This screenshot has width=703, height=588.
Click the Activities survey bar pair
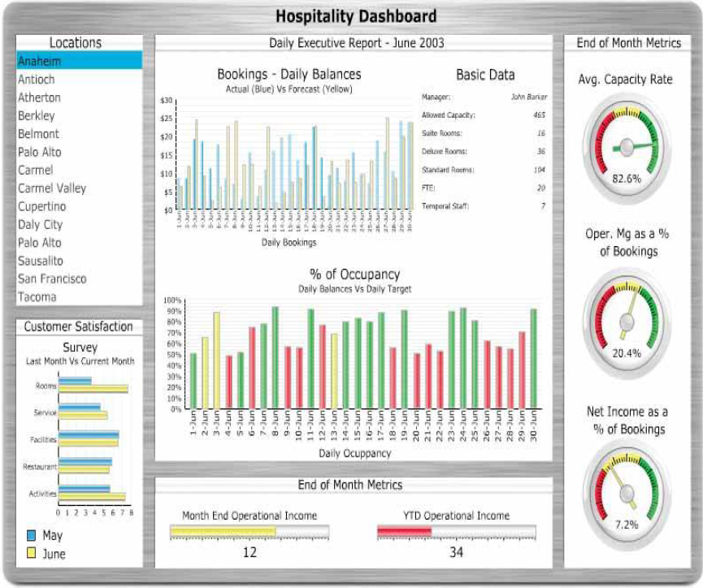(x=90, y=492)
